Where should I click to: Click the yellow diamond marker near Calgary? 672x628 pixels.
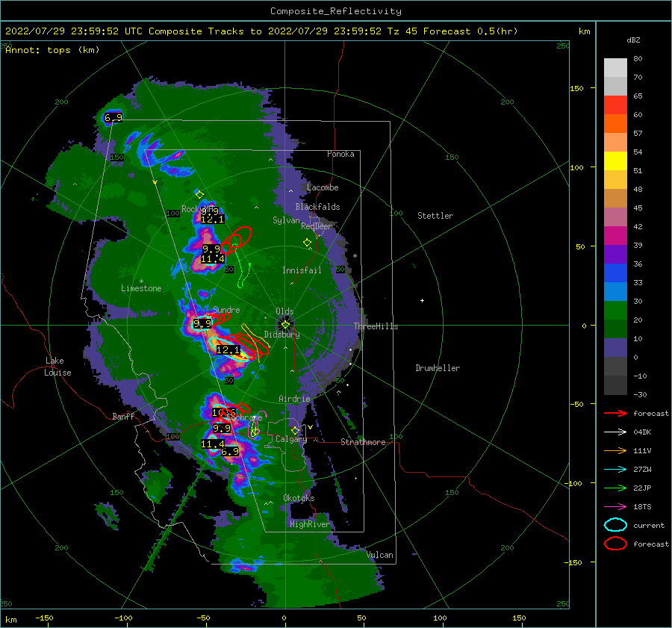(x=295, y=430)
